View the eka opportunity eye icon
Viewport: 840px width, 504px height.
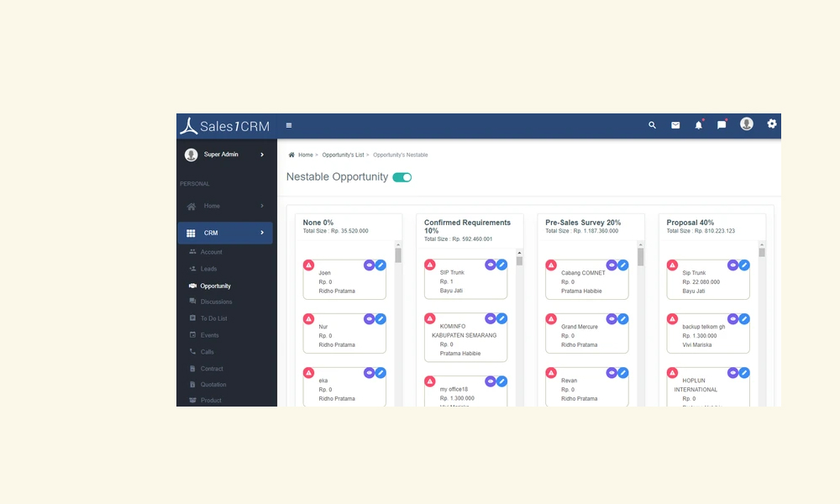point(369,373)
